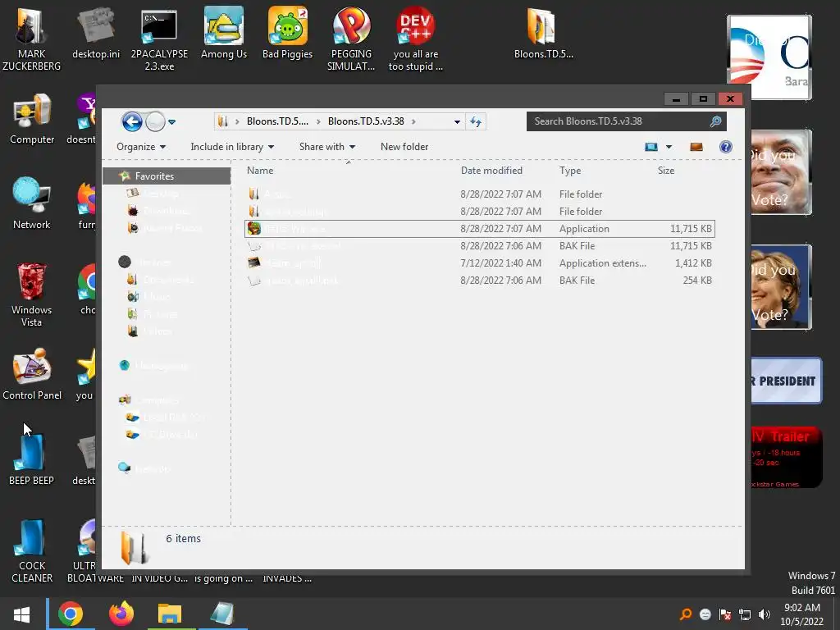Select the 2PACALYPSE 2.3.exe desktop icon

tap(159, 39)
